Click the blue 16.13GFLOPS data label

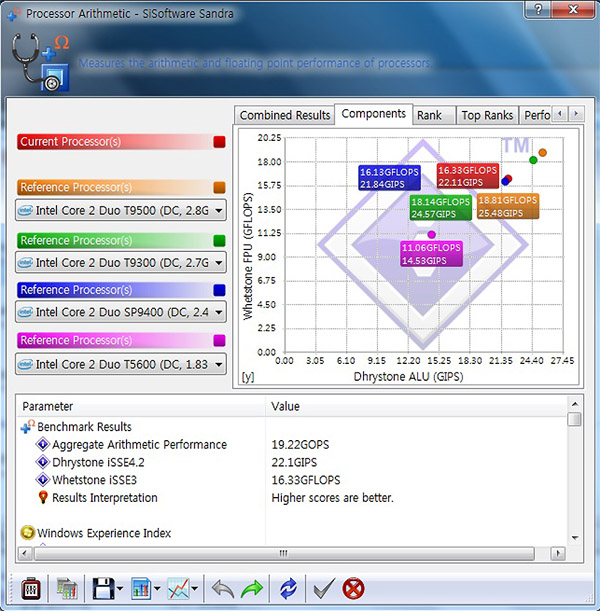coord(389,178)
